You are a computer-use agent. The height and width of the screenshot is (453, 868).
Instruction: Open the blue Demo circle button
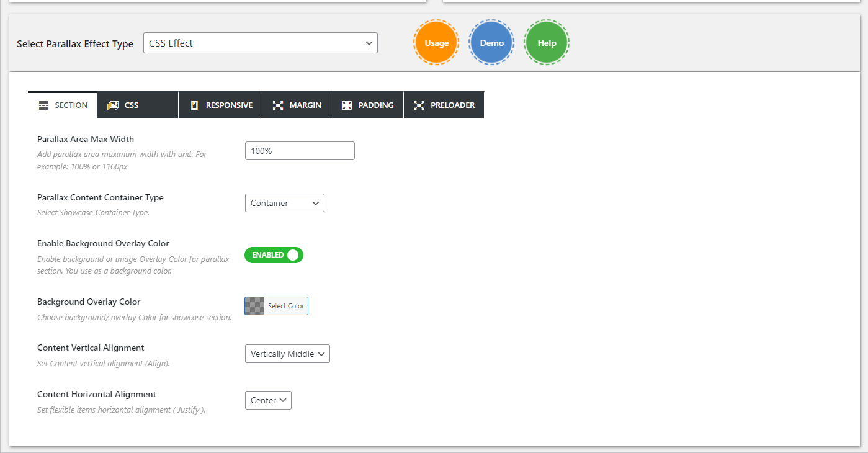(492, 43)
